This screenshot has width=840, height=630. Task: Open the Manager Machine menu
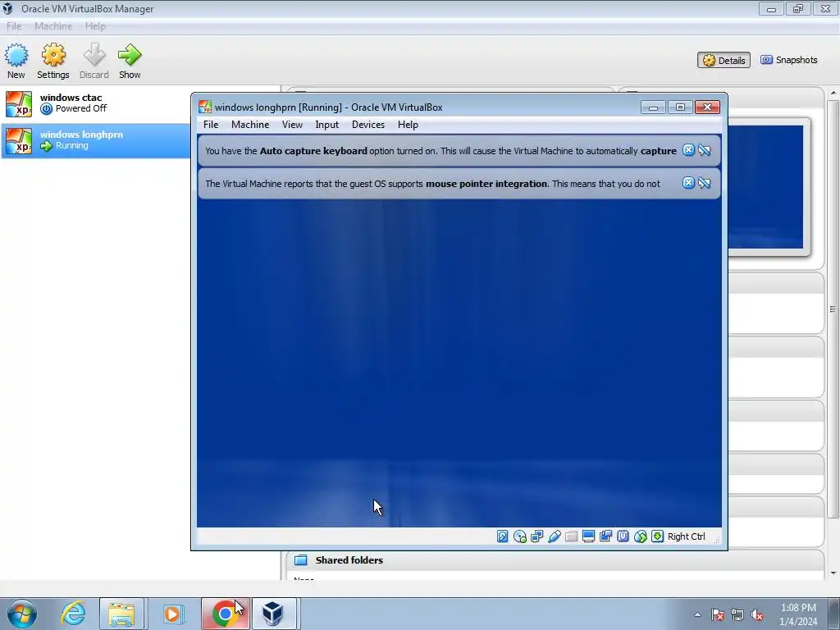coord(53,26)
